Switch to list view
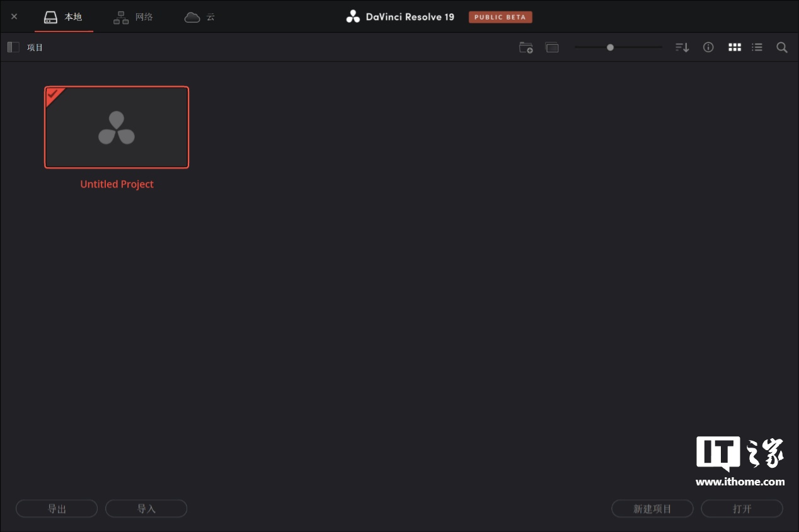 click(x=757, y=47)
